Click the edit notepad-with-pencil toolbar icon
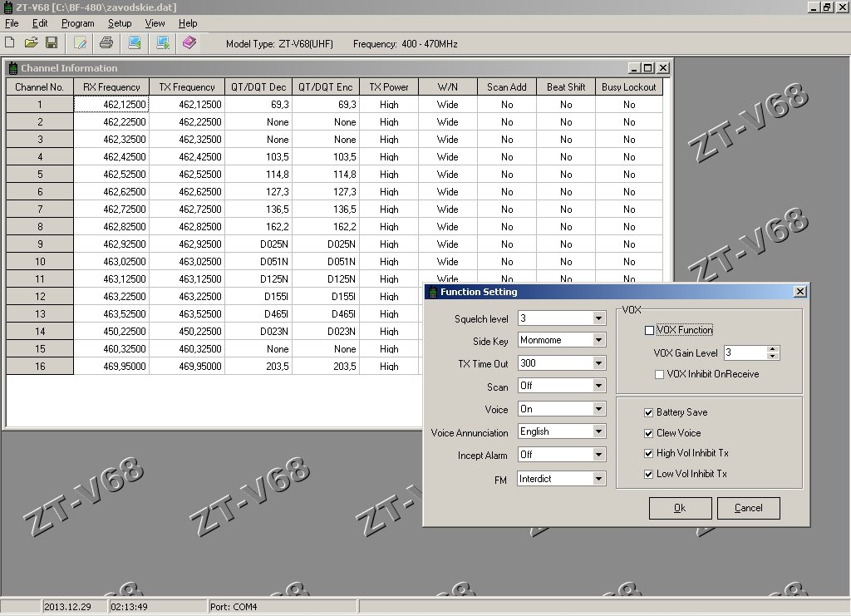 (x=80, y=42)
